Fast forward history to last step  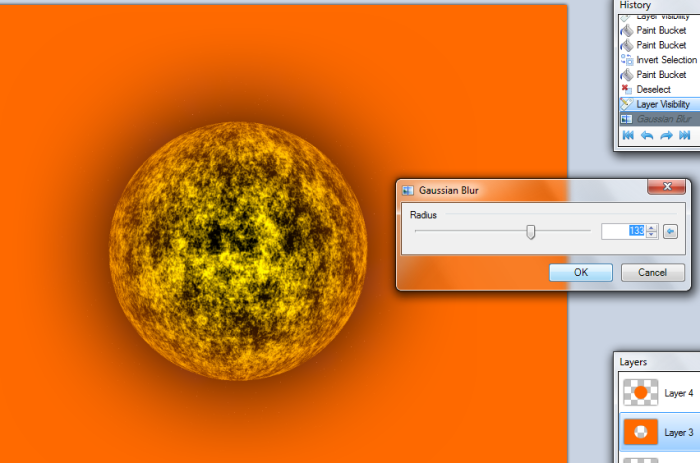[x=685, y=135]
